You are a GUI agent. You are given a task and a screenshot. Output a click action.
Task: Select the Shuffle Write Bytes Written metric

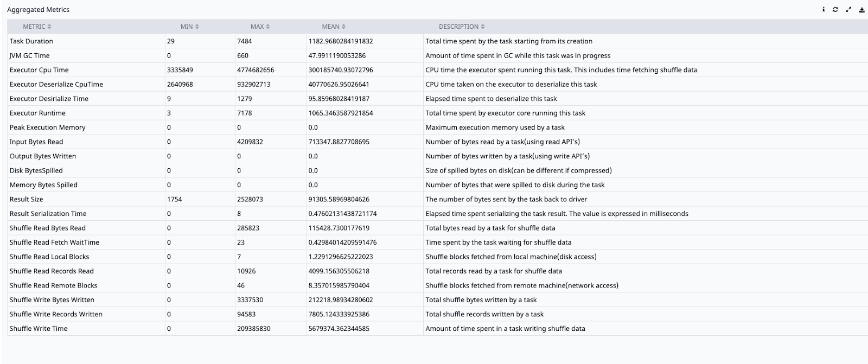click(52, 300)
